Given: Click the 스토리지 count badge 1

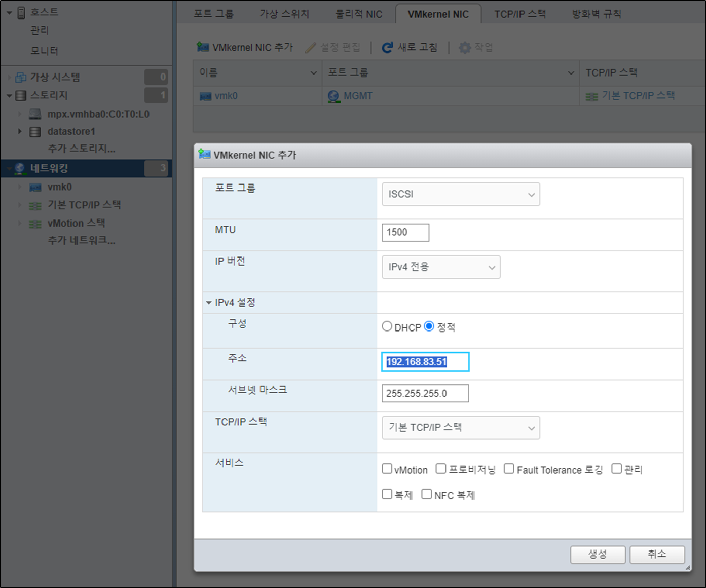Looking at the screenshot, I should tap(156, 95).
